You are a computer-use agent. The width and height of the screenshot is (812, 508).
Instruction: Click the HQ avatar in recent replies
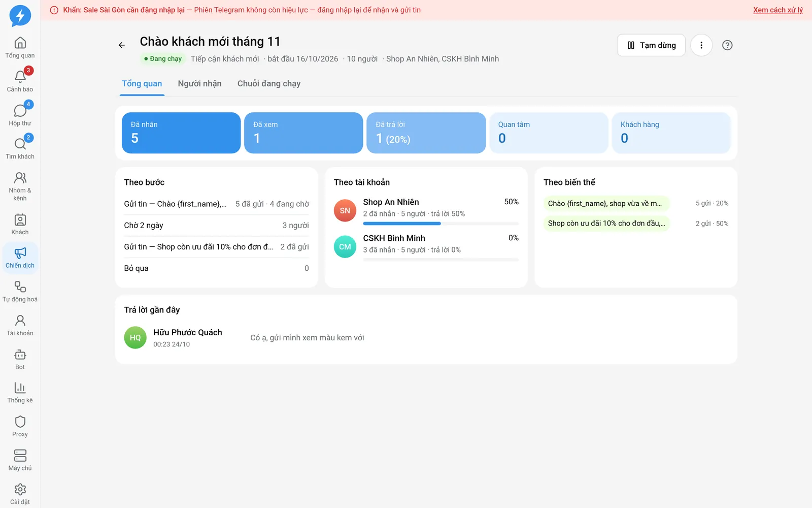[135, 338]
